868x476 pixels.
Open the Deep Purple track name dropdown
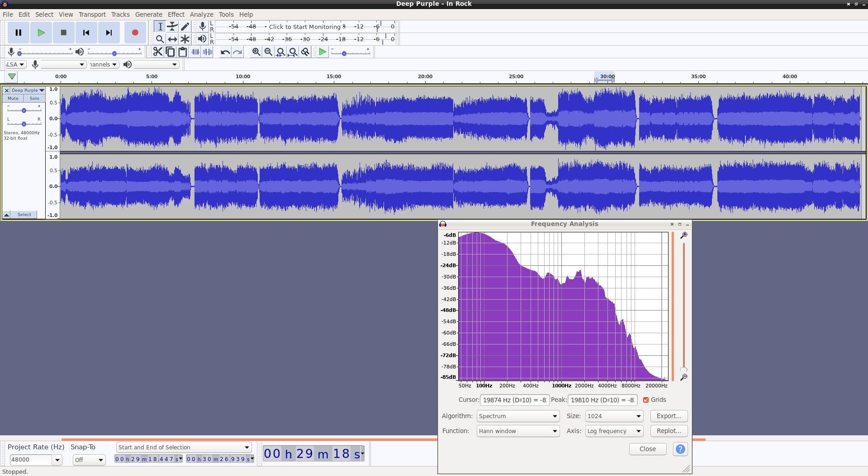(x=28, y=90)
